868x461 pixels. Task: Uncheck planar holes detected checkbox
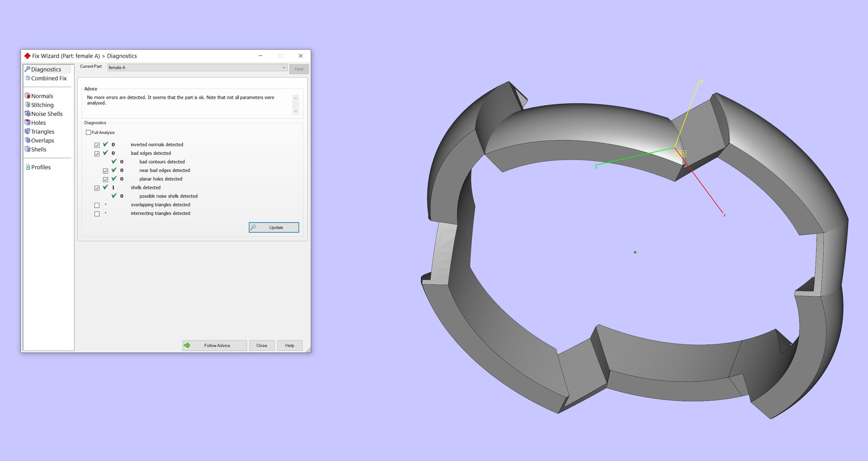click(x=106, y=180)
